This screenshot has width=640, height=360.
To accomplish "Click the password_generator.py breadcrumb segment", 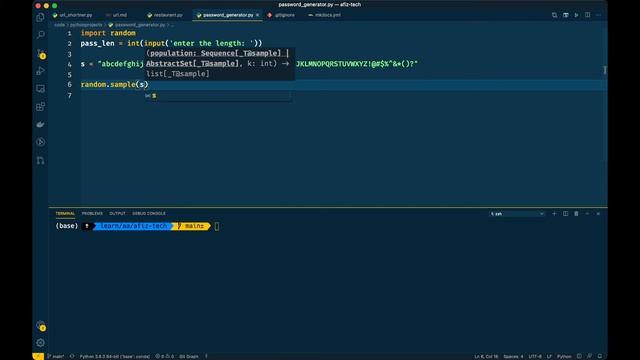I will pos(137,25).
